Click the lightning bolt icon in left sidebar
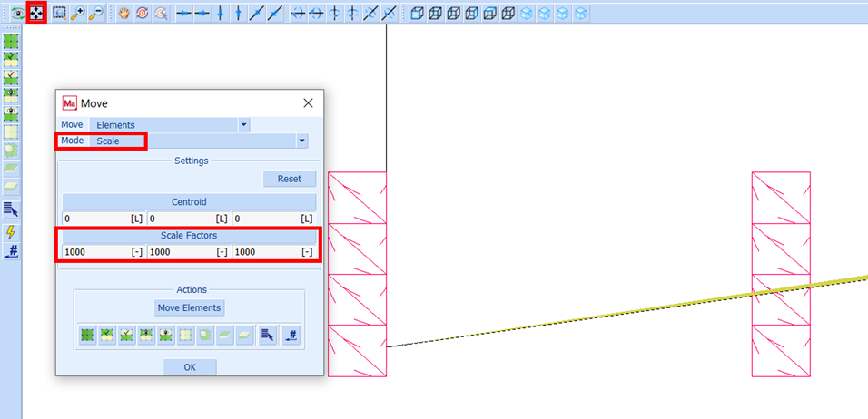 click(11, 232)
